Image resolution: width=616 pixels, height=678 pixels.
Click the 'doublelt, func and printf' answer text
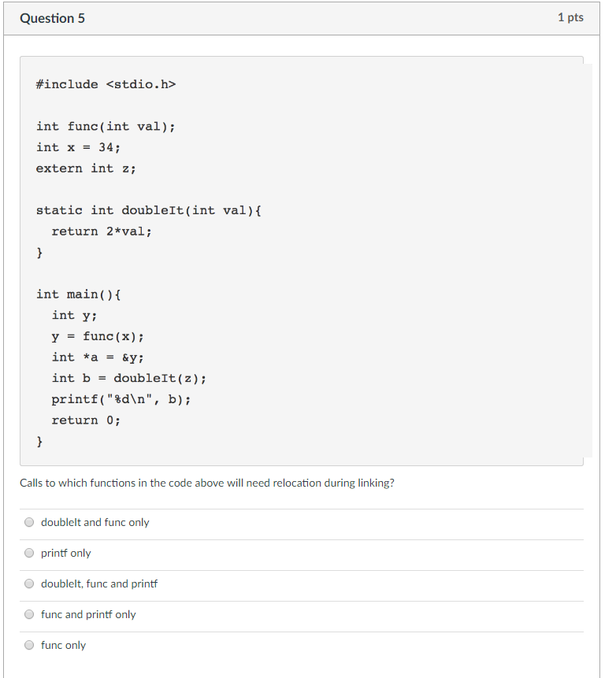click(x=98, y=584)
